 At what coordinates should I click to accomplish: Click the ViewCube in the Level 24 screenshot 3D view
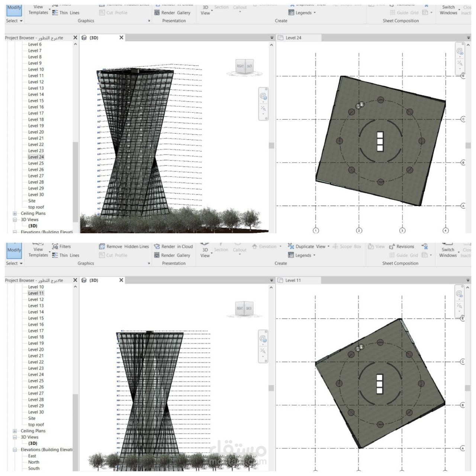point(245,67)
